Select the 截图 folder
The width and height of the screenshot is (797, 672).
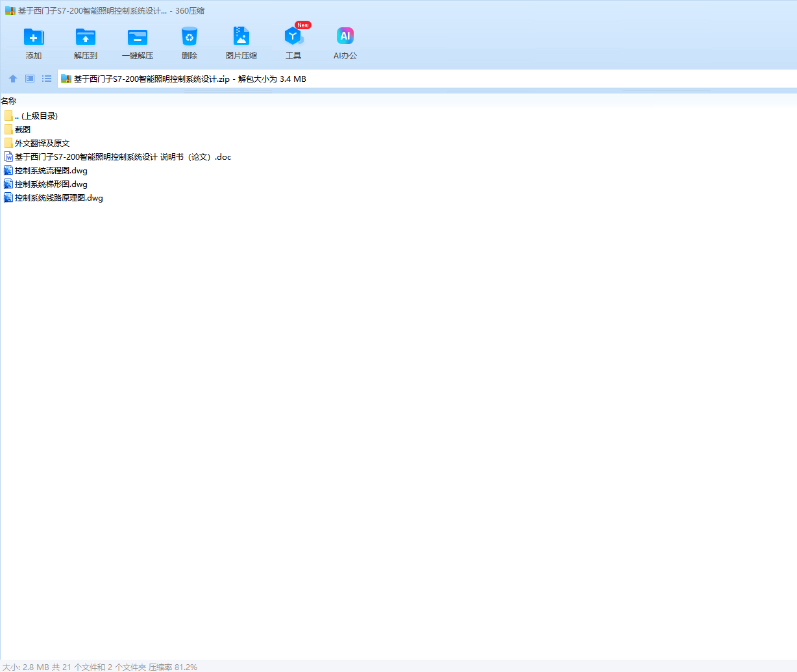click(x=18, y=130)
